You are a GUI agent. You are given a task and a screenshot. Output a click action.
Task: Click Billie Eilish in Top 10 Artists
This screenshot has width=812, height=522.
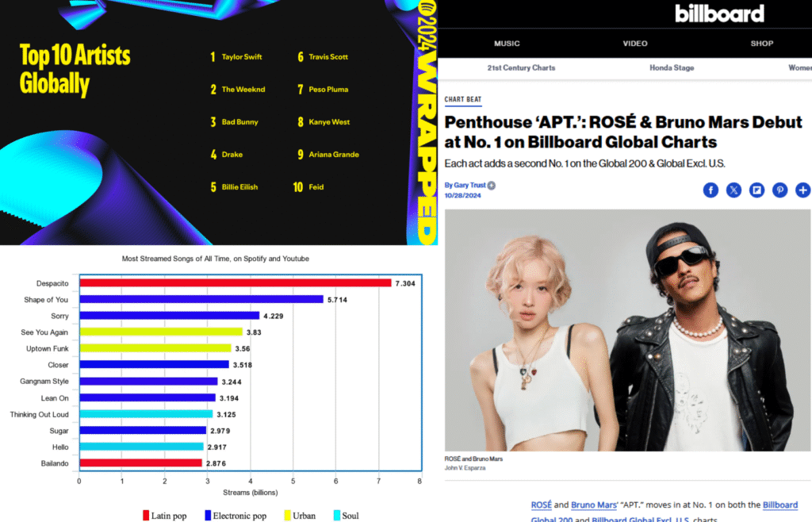click(x=239, y=187)
